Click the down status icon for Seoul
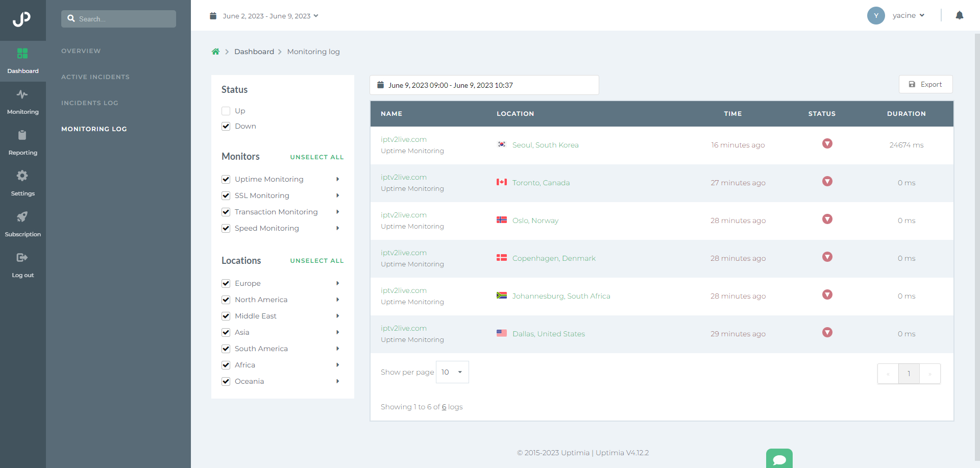Image resolution: width=980 pixels, height=468 pixels. click(827, 144)
